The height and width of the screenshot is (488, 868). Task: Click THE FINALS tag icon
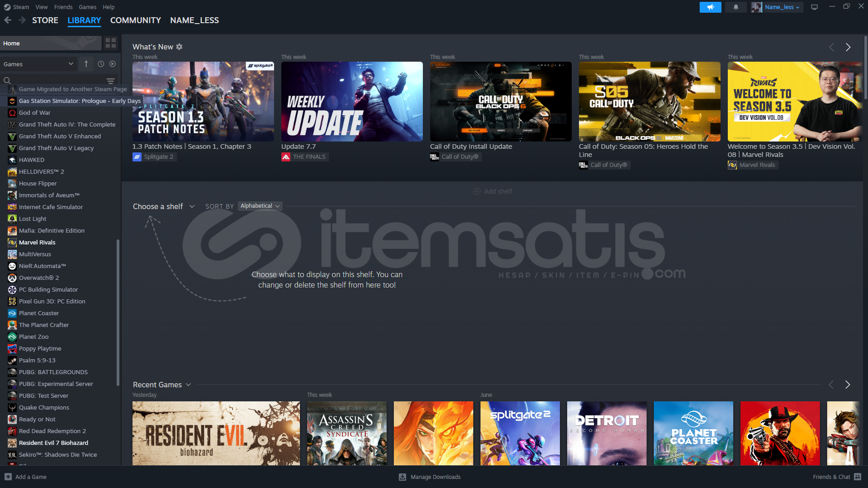(x=286, y=157)
